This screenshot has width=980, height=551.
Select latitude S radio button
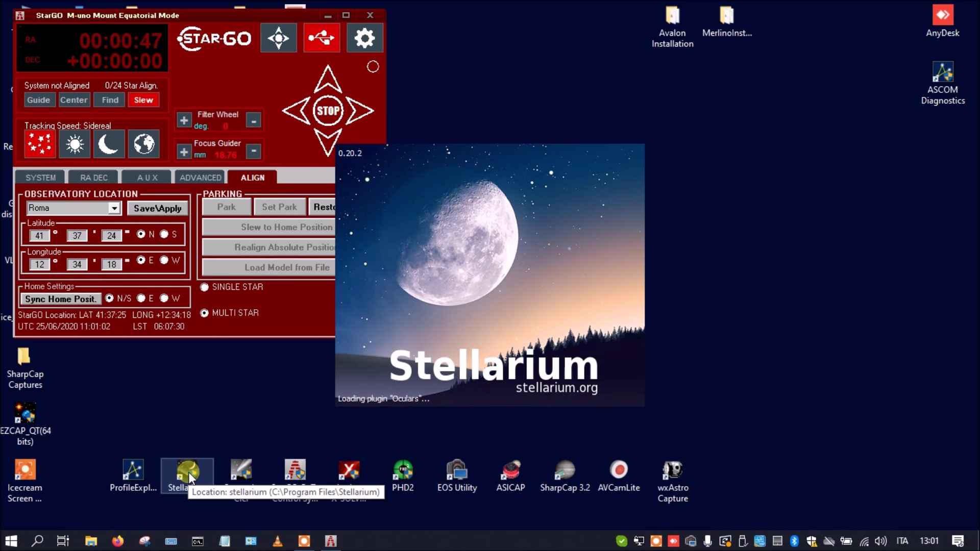pos(164,234)
